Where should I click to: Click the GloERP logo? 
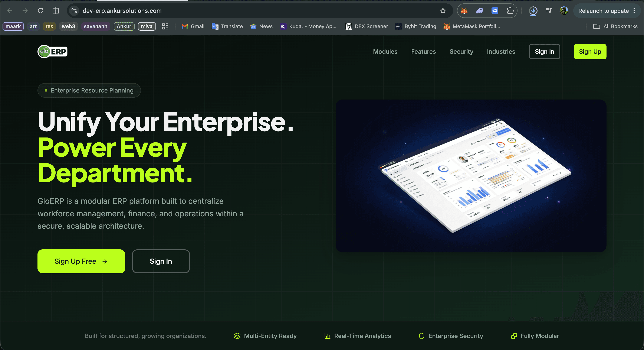click(53, 52)
